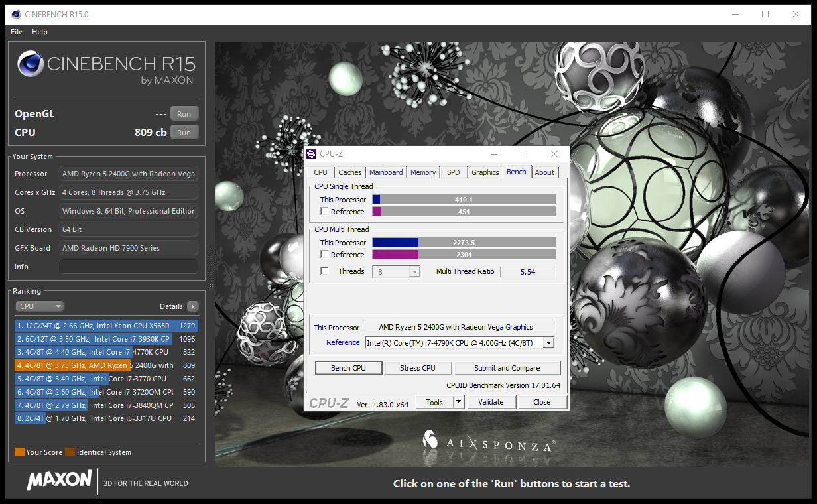Select the Xeon X5650 ranking entry
The width and height of the screenshot is (817, 504).
(x=106, y=326)
